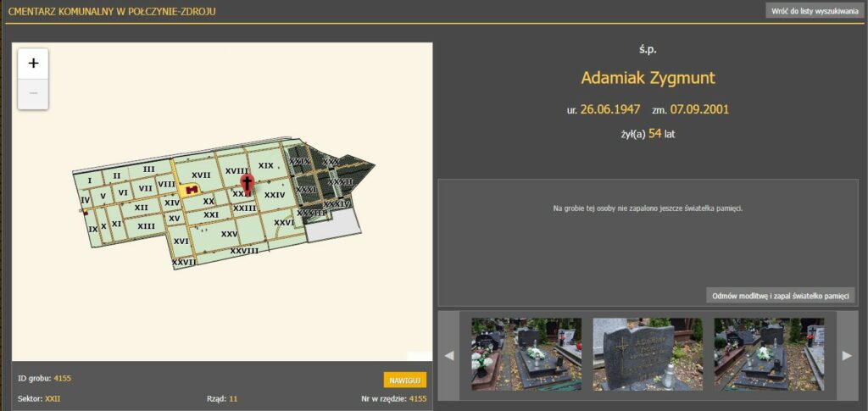The image size is (868, 411).
Task: Click the name Adamiak Zygmunt
Action: coord(648,78)
